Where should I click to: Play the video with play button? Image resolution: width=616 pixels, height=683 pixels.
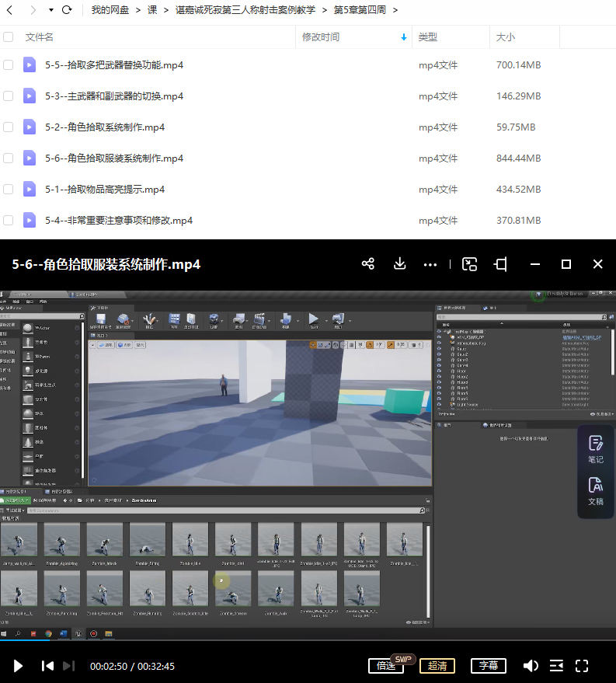19,666
